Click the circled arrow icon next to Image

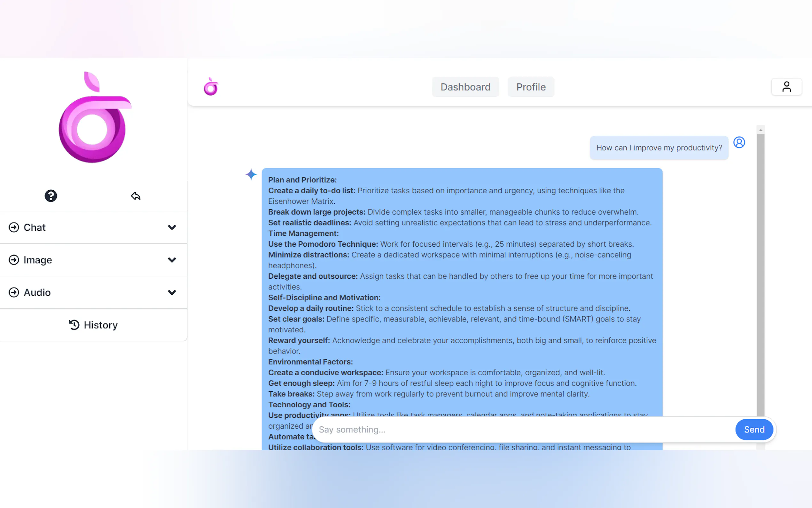14,260
